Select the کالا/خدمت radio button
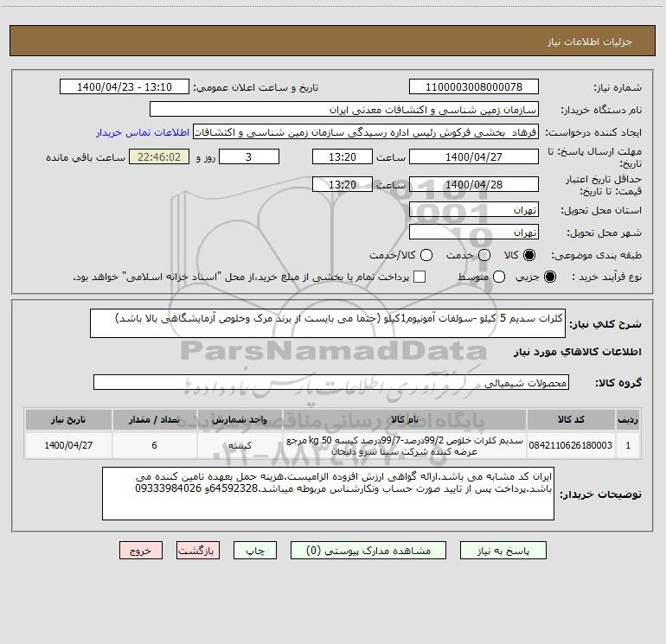This screenshot has width=666, height=644. click(426, 255)
